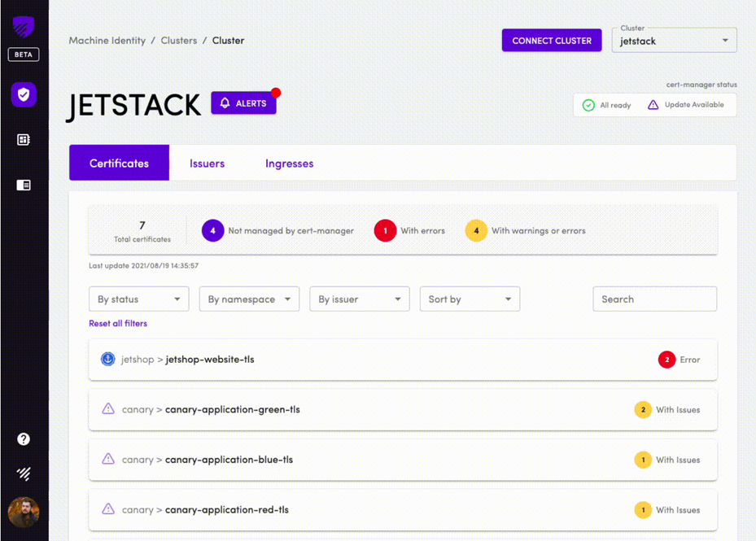Click inside the Search field
This screenshot has height=541, width=756.
(x=654, y=299)
